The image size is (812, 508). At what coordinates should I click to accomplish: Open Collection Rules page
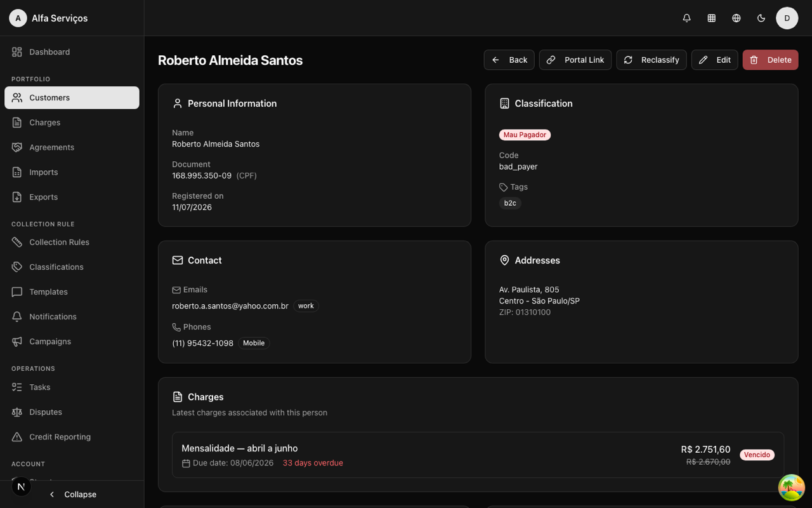pos(72,242)
